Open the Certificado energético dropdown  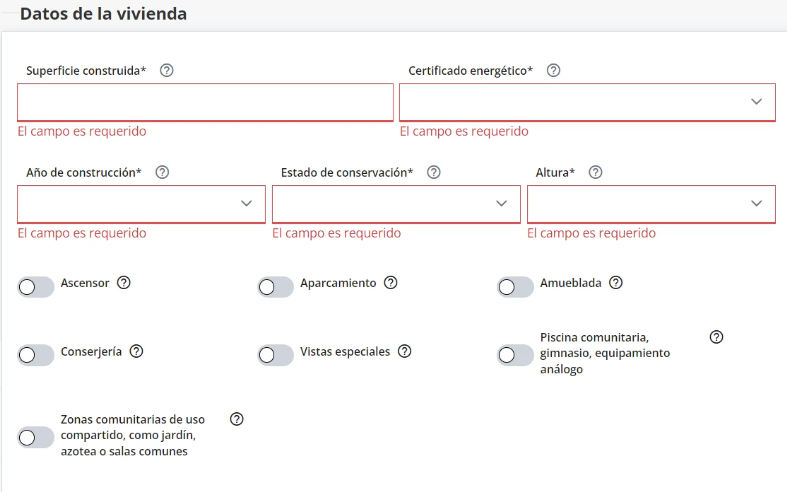587,102
